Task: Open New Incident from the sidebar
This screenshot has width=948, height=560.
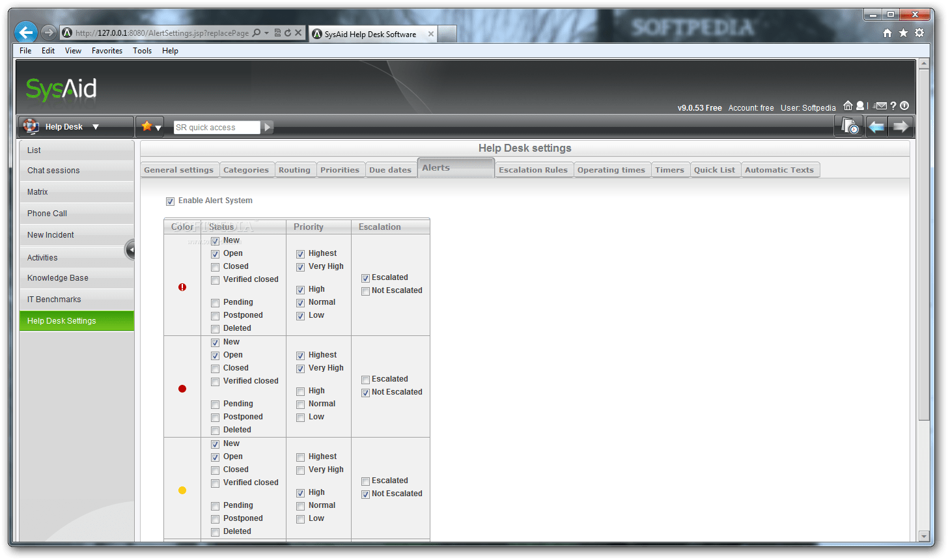Action: coord(50,234)
